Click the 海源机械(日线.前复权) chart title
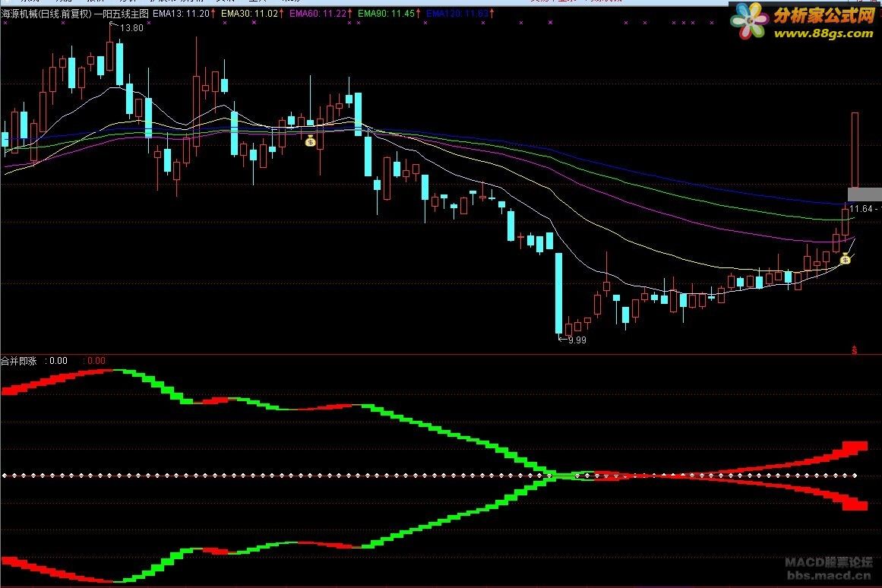The width and height of the screenshot is (882, 588). point(46,14)
